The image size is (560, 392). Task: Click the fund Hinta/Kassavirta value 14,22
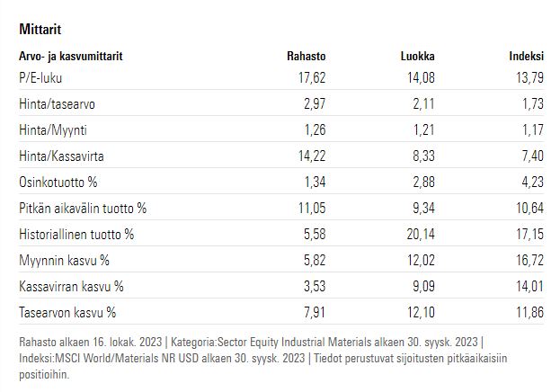click(x=312, y=156)
